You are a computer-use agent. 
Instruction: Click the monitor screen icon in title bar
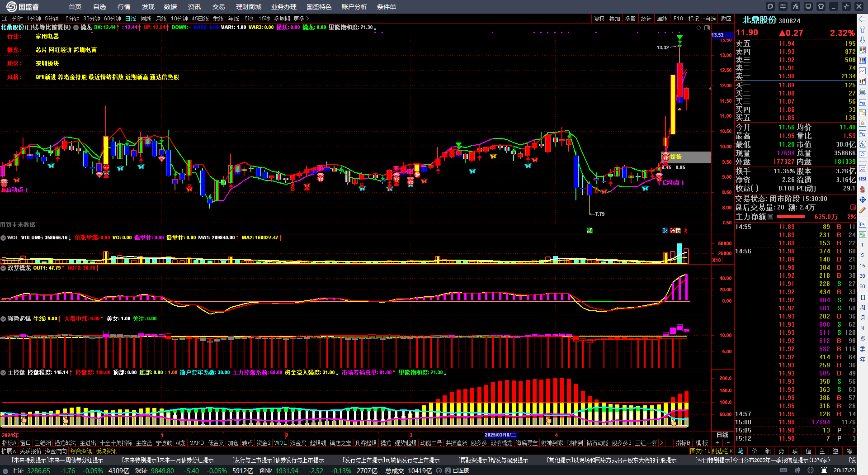(x=808, y=6)
